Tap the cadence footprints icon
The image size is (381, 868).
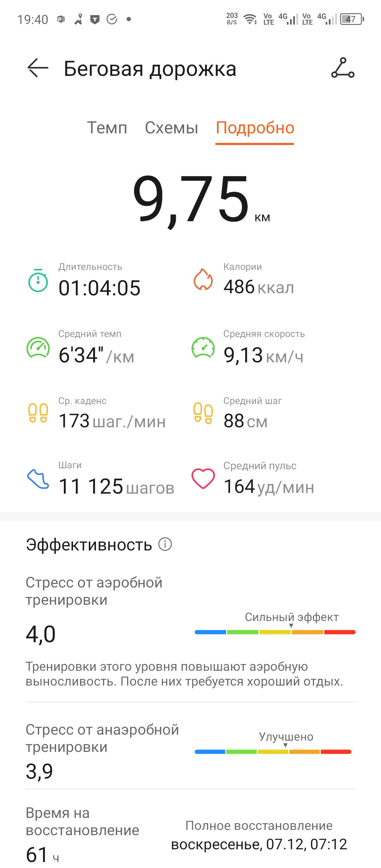click(x=38, y=413)
